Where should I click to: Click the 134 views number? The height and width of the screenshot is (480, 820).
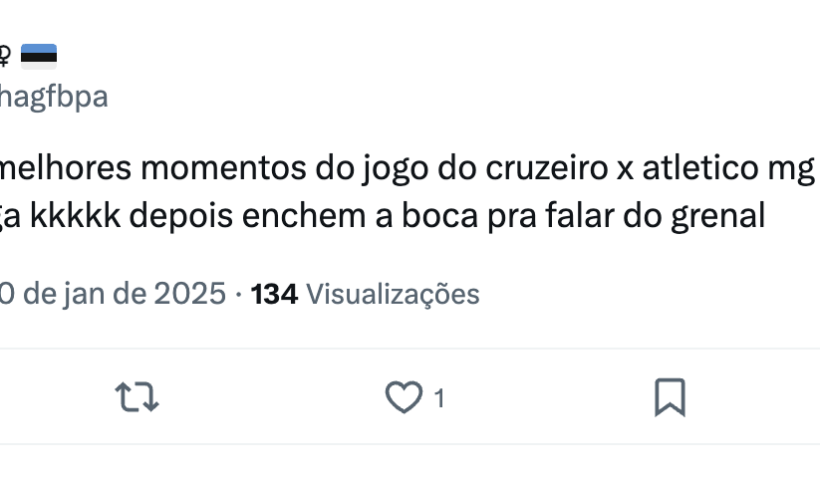point(274,294)
